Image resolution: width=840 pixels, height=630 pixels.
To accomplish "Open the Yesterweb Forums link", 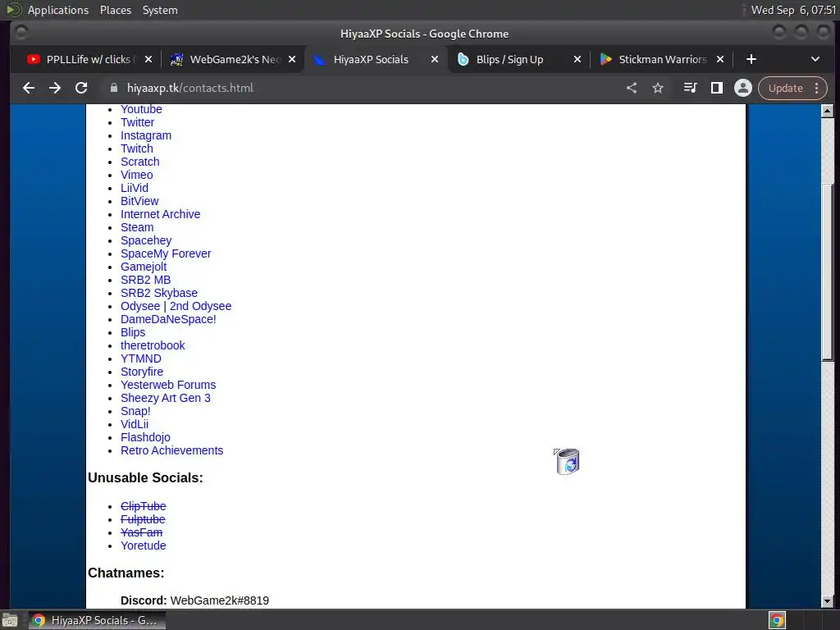I will click(168, 385).
